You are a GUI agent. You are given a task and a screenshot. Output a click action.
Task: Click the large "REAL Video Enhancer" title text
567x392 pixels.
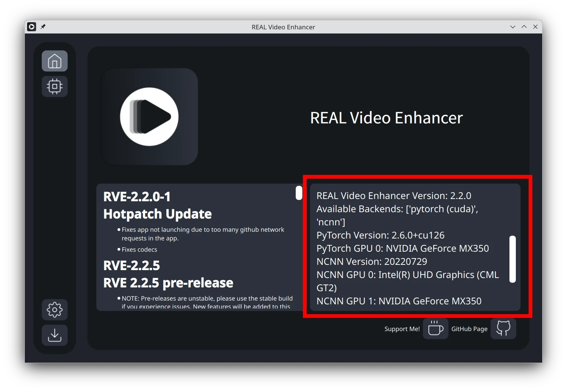(386, 118)
